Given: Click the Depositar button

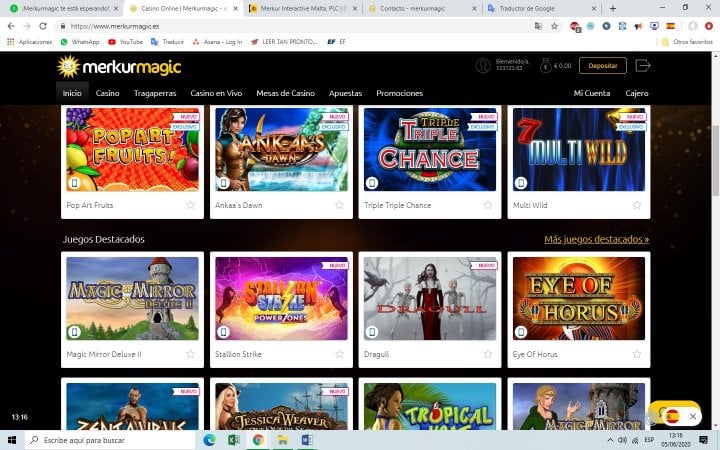Looking at the screenshot, I should tap(603, 66).
